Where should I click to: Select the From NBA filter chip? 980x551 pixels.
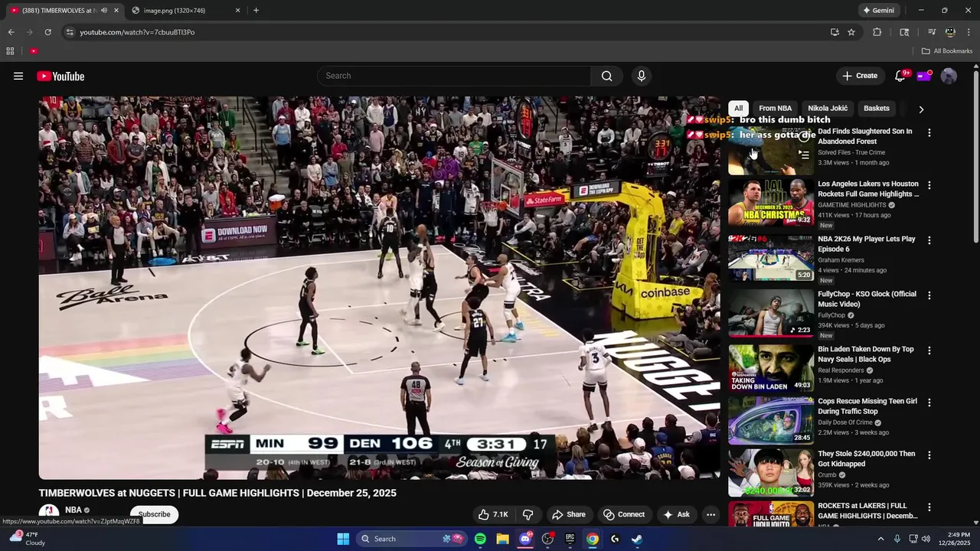[775, 109]
